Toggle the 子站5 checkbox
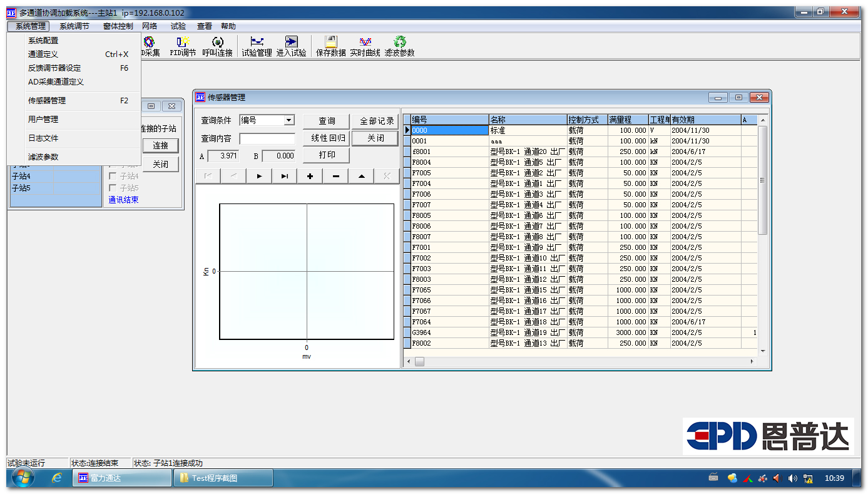The height and width of the screenshot is (494, 868). [x=113, y=188]
